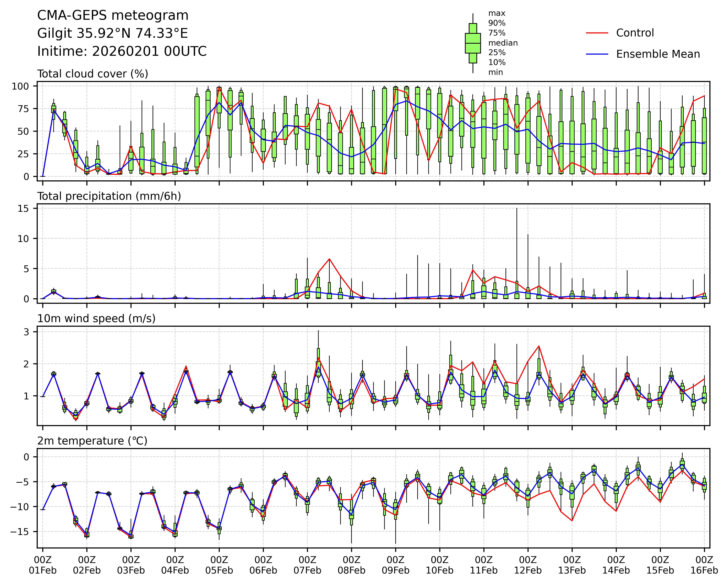The width and height of the screenshot is (728, 585).
Task: Click the "CMA-GEPS meteogram" title text
Action: coord(113,16)
